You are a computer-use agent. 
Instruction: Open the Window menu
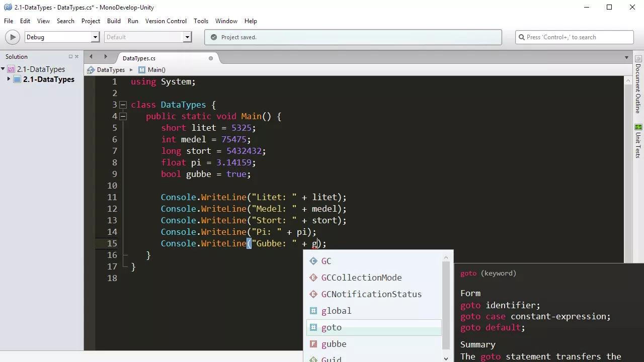coord(226,21)
